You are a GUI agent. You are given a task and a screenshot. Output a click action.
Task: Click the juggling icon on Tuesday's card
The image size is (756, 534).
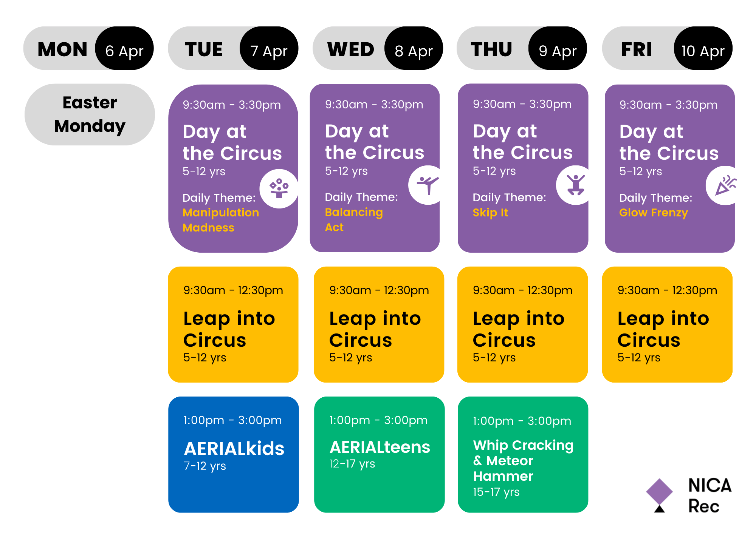tap(279, 188)
